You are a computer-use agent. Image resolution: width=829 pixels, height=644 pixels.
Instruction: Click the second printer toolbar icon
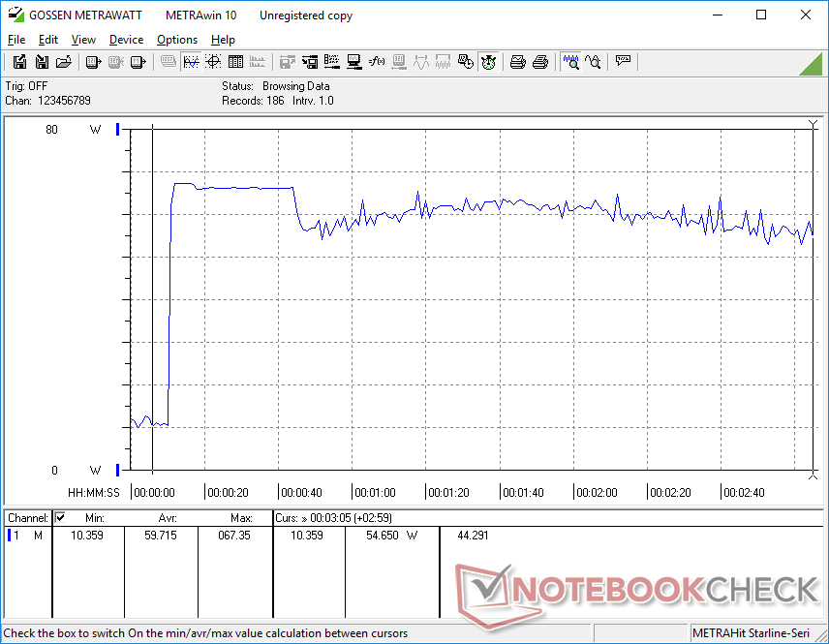click(539, 62)
